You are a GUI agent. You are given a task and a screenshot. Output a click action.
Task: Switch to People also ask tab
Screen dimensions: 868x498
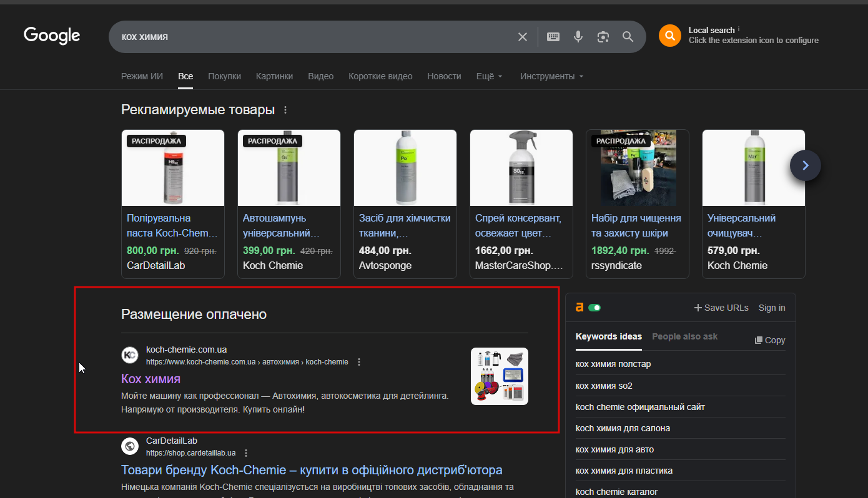[684, 336]
